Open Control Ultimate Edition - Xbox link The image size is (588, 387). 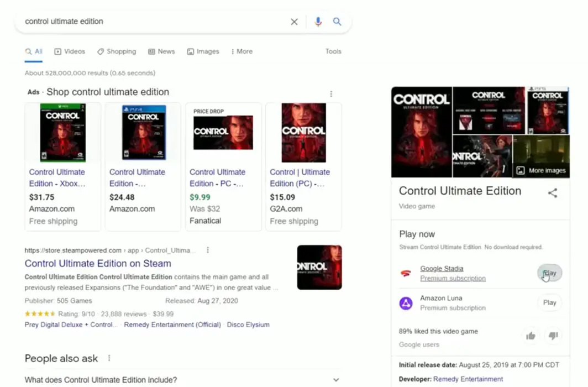pos(57,178)
